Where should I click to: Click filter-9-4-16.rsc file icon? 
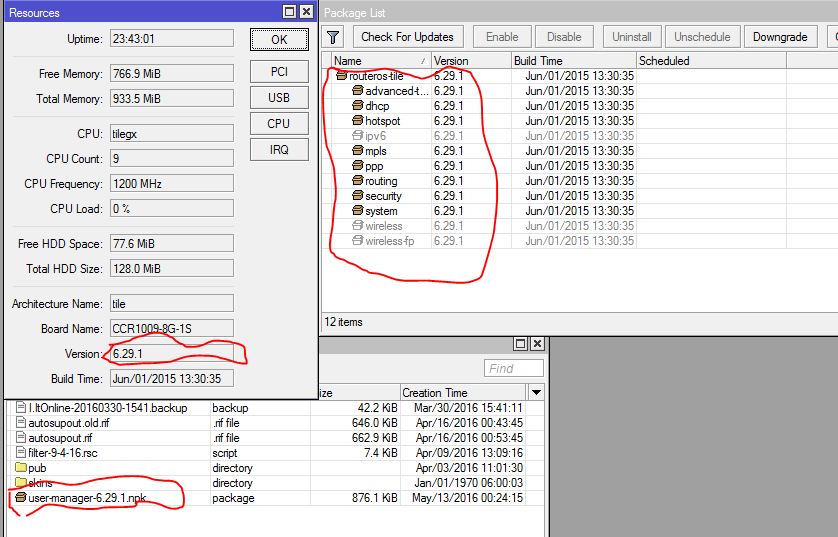(21, 453)
